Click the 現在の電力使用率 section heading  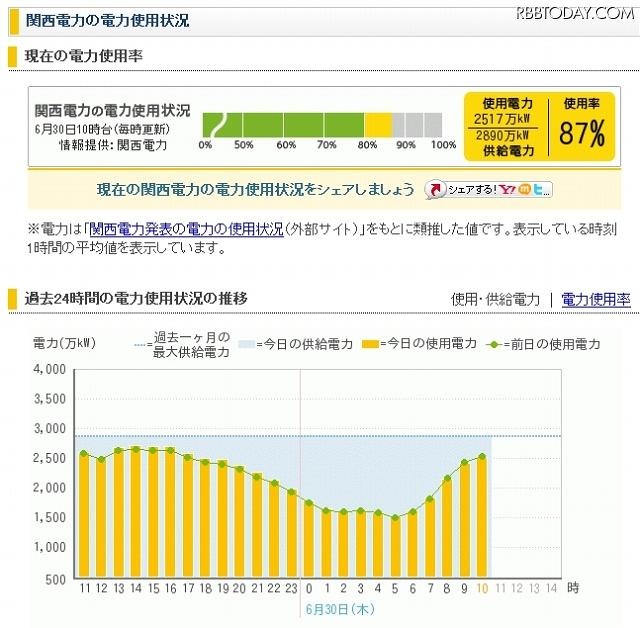tap(84, 55)
